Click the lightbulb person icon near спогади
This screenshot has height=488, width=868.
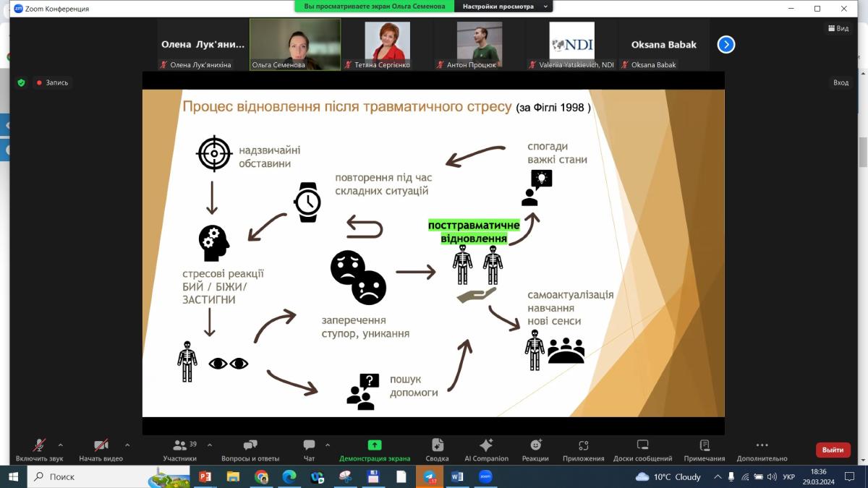[x=537, y=188]
